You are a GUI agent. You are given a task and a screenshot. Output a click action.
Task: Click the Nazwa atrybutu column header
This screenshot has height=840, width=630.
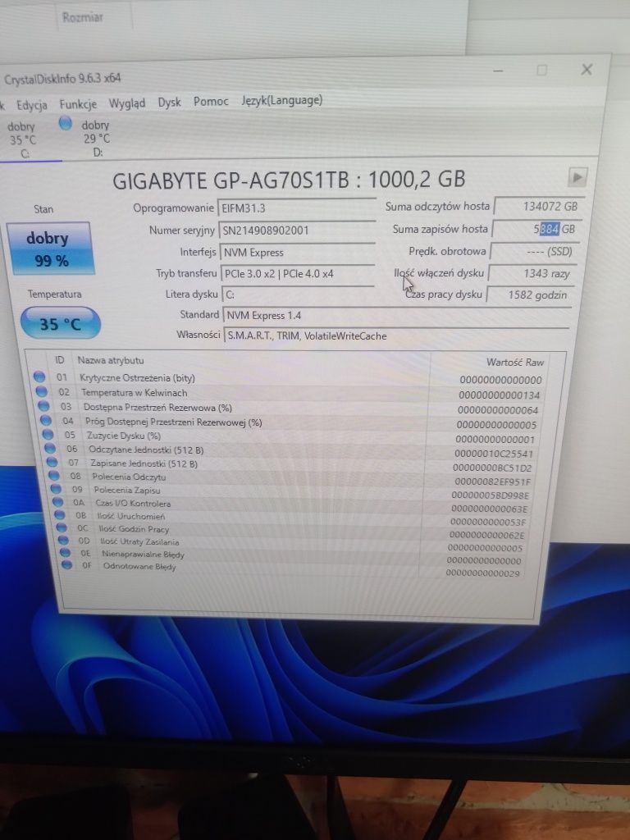coord(111,361)
